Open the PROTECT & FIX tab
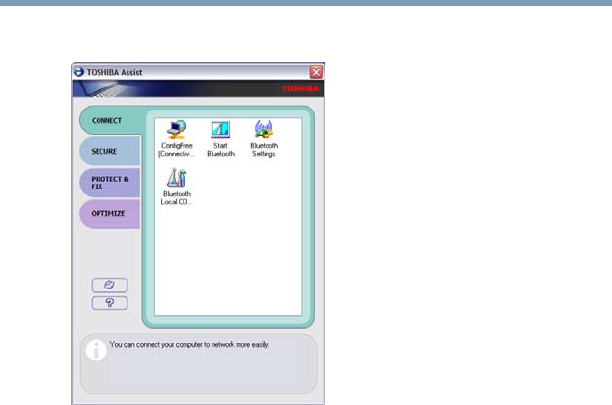The width and height of the screenshot is (612, 405). 110,183
